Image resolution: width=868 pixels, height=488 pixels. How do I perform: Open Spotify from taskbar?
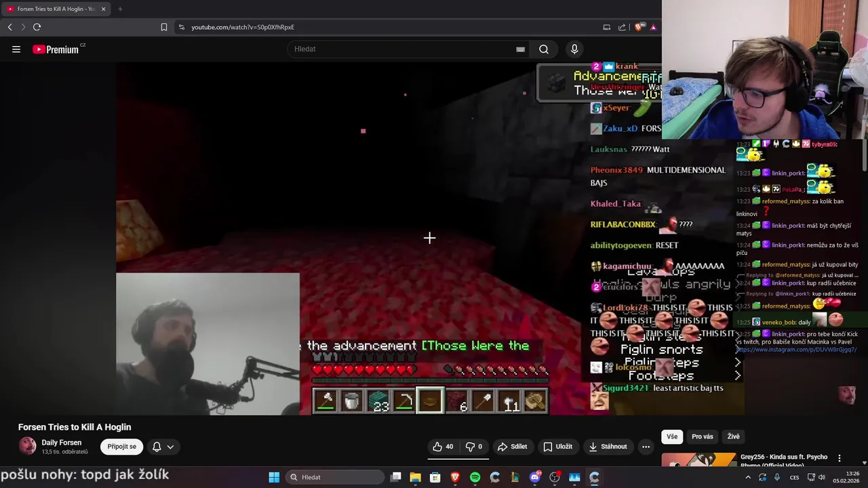(x=475, y=477)
